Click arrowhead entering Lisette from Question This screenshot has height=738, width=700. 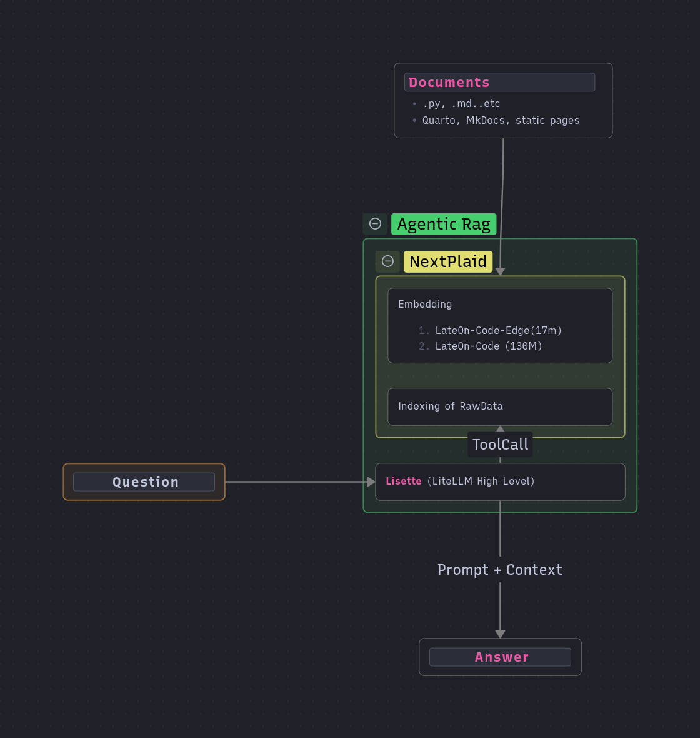(371, 482)
